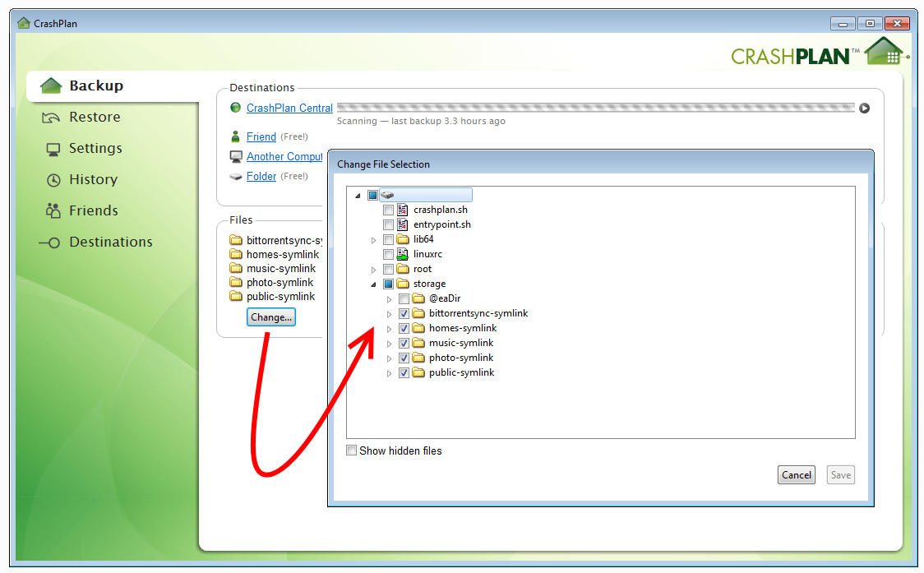Uncheck the music-symlink checkbox in the tree
The image size is (924, 573).
pos(404,343)
